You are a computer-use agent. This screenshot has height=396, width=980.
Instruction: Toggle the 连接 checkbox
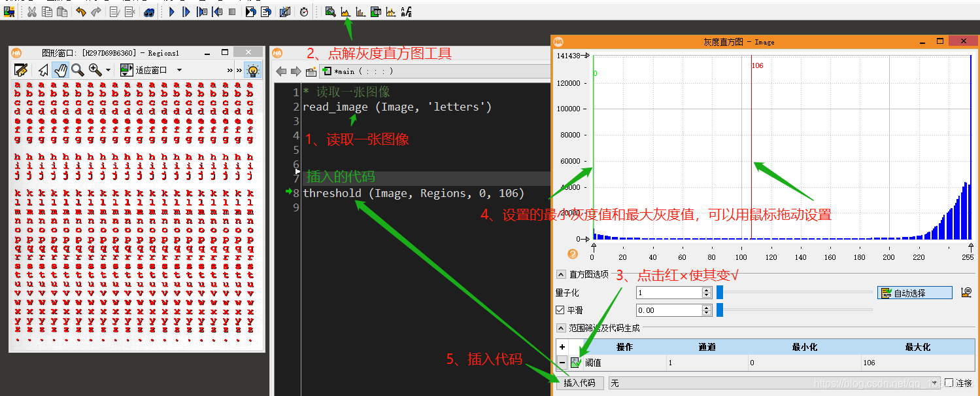point(949,383)
